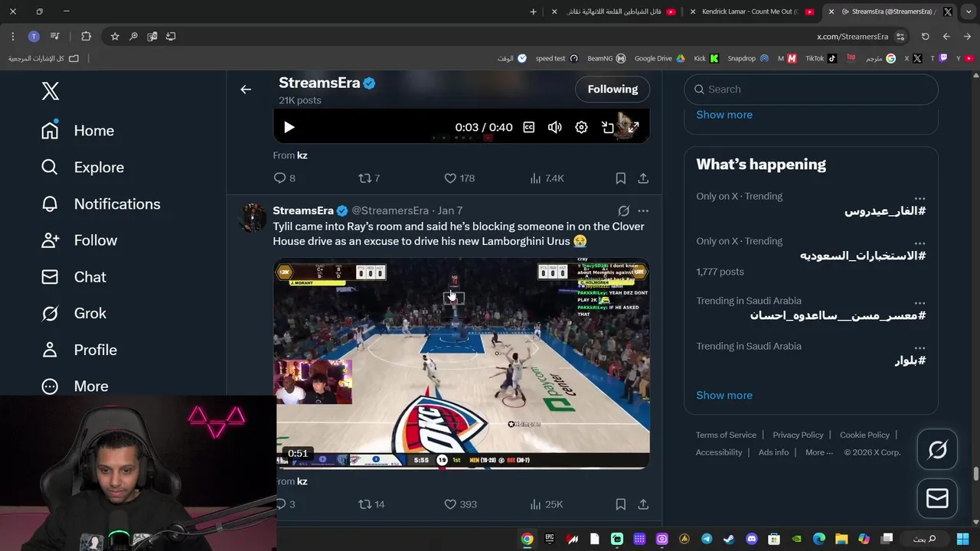Open the Follow page
The height and width of the screenshot is (551, 980).
(80, 240)
